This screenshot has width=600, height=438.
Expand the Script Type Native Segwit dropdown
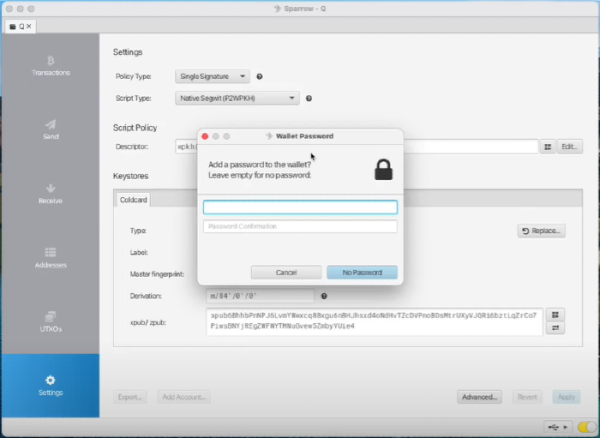(237, 98)
